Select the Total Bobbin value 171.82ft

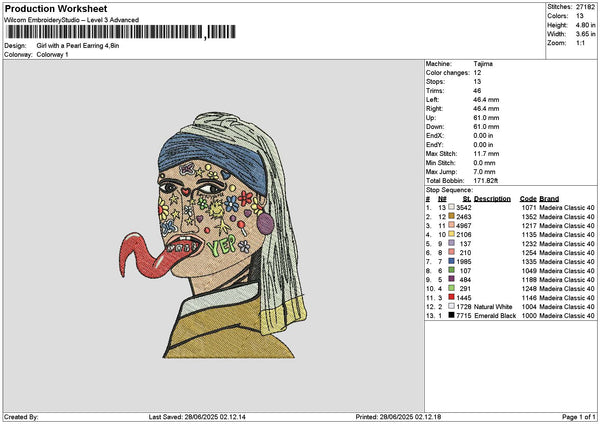click(485, 181)
